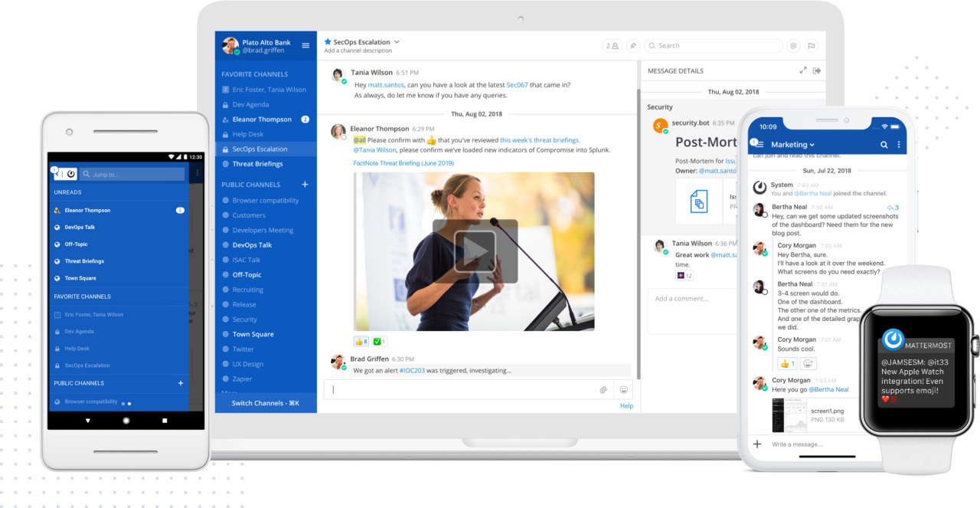Click the green checkmark reaction under the video
This screenshot has height=508, width=980.
coord(380,342)
